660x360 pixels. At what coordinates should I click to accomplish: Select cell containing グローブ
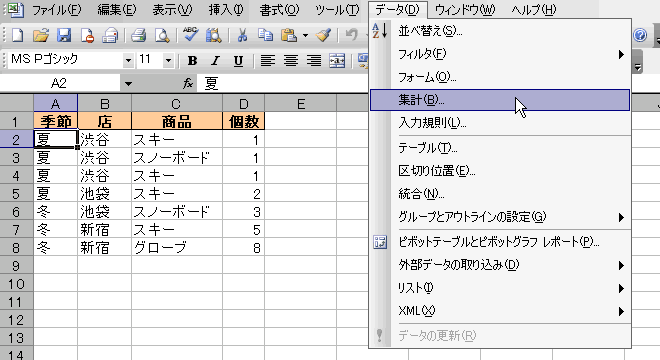177,248
